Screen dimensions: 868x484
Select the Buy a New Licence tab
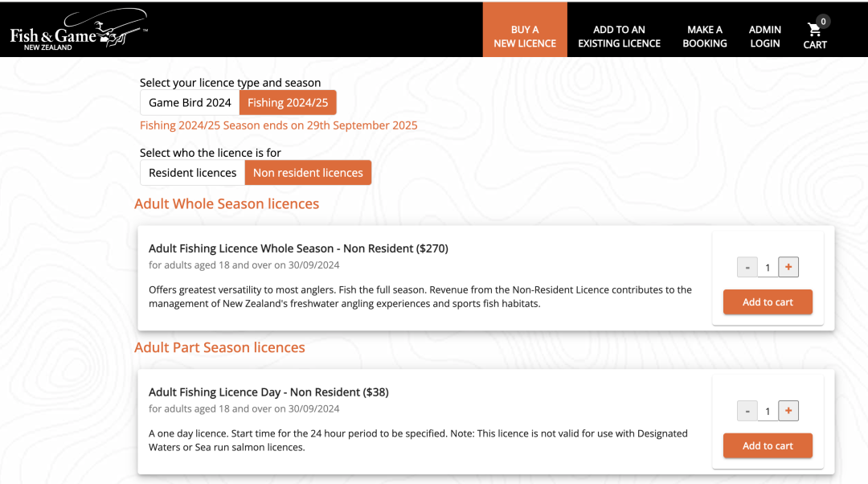[525, 30]
